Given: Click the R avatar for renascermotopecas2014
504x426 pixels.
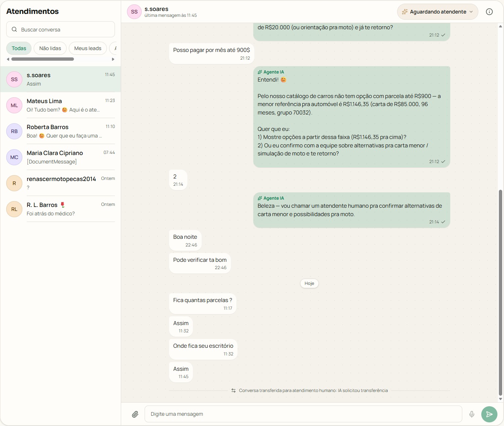Looking at the screenshot, I should tap(14, 183).
